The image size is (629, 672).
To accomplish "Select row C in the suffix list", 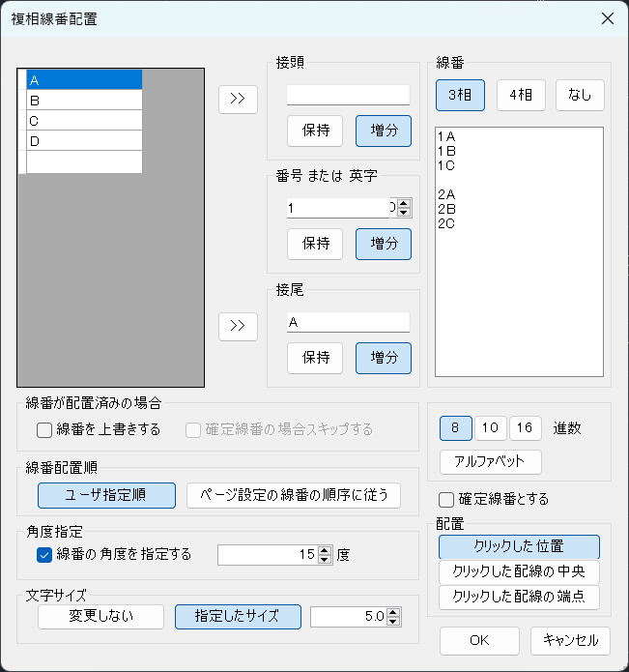I will (x=84, y=121).
